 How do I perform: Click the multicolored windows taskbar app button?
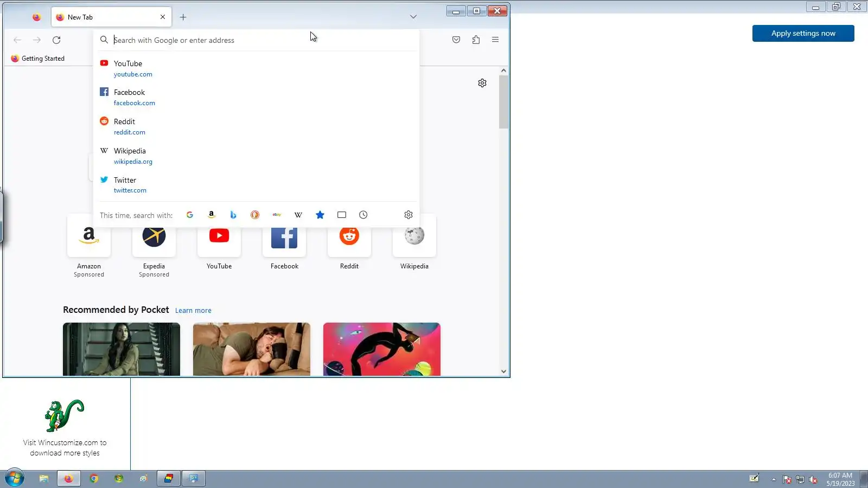coord(169,479)
